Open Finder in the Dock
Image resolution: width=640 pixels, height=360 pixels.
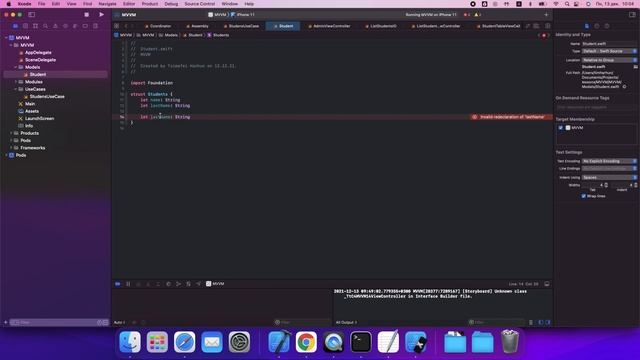[x=130, y=342]
